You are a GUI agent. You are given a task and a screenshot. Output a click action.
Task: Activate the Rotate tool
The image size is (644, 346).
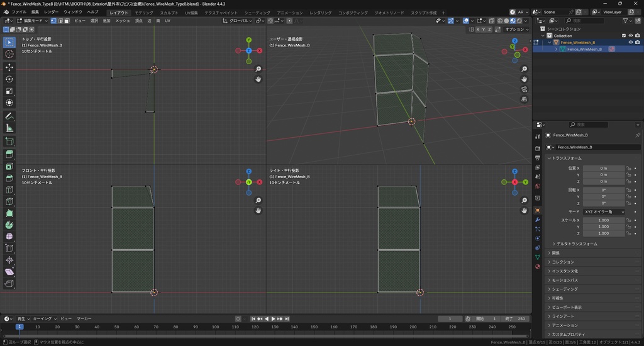(9, 79)
